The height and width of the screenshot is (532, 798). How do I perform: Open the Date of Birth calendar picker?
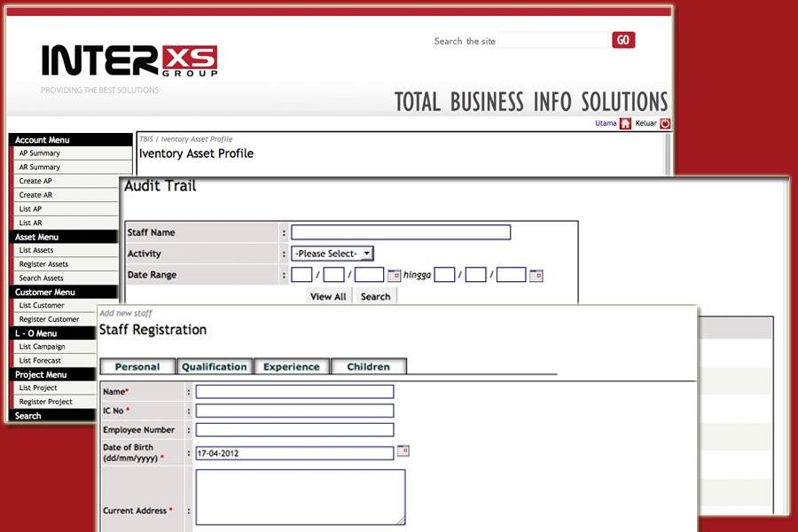404,452
